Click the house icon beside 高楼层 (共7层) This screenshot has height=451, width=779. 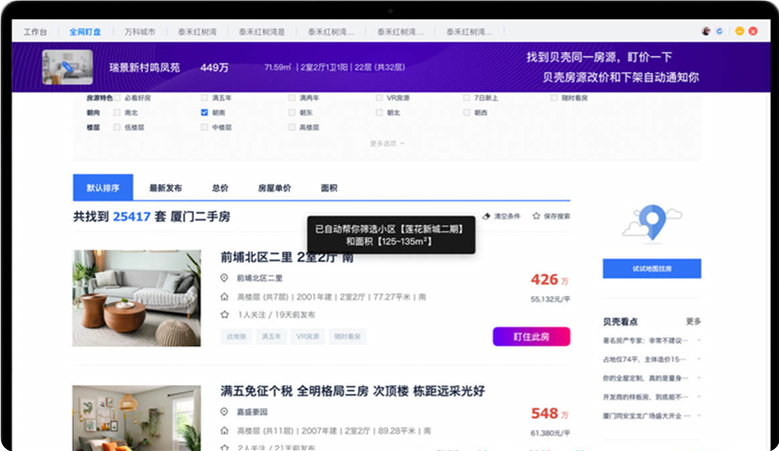[x=224, y=297]
